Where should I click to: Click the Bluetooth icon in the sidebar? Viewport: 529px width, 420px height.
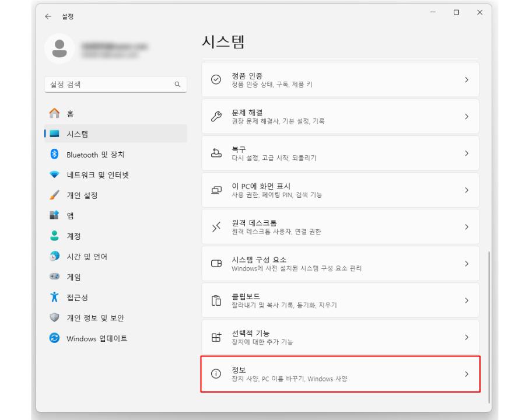(54, 154)
